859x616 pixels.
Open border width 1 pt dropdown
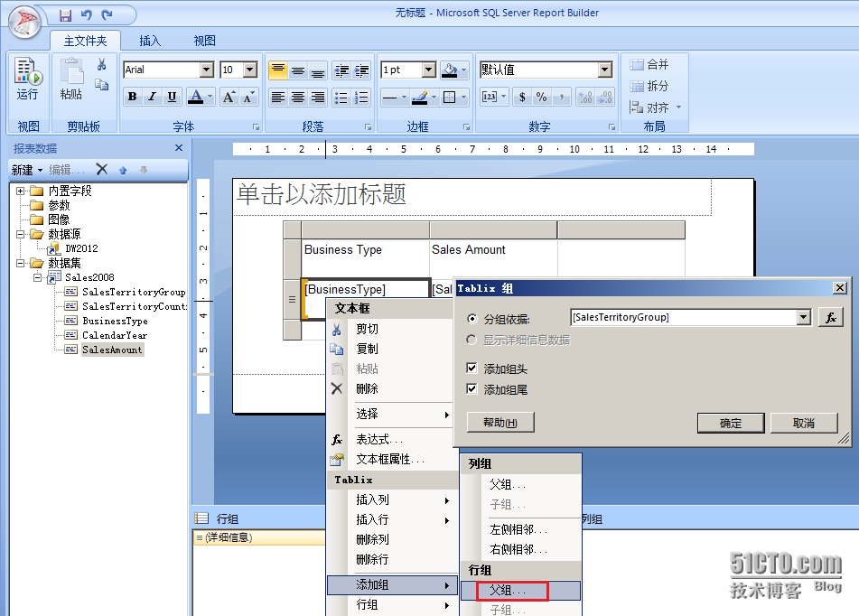[x=430, y=70]
